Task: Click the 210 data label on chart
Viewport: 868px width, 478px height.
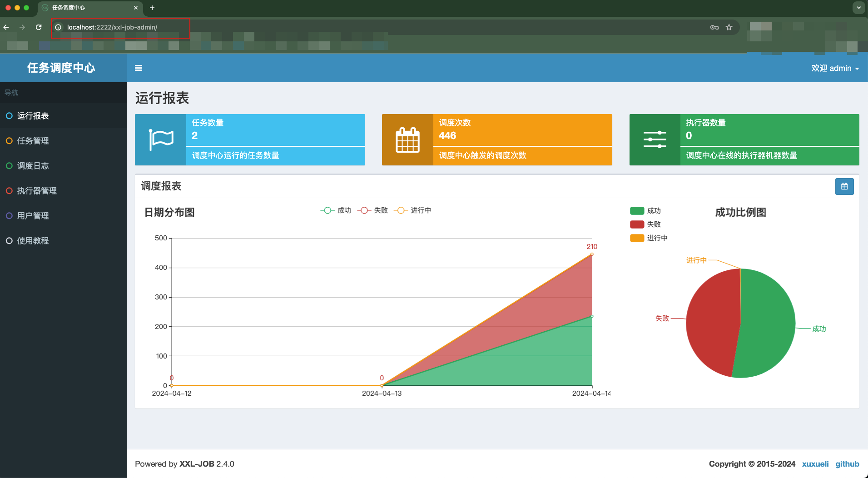Action: (x=592, y=247)
